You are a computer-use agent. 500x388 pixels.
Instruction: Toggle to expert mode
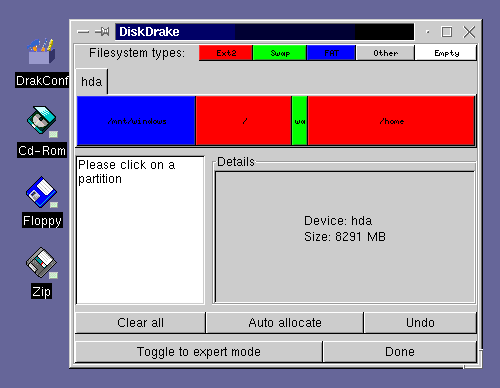click(199, 352)
